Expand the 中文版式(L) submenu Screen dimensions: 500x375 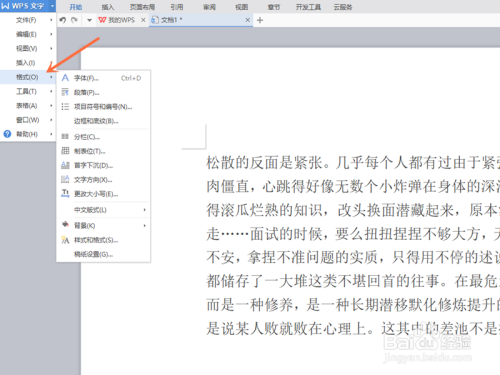(103, 210)
